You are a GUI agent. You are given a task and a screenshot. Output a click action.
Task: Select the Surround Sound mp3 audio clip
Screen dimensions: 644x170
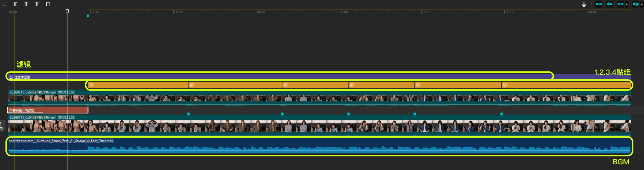[319, 146]
